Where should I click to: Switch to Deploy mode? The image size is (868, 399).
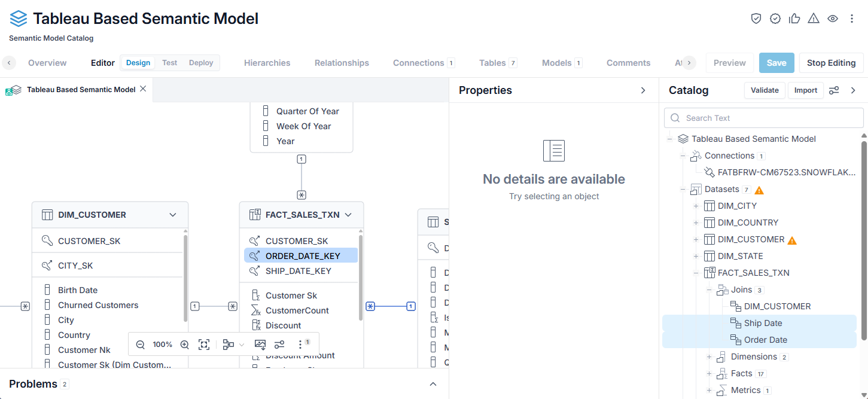[201, 63]
